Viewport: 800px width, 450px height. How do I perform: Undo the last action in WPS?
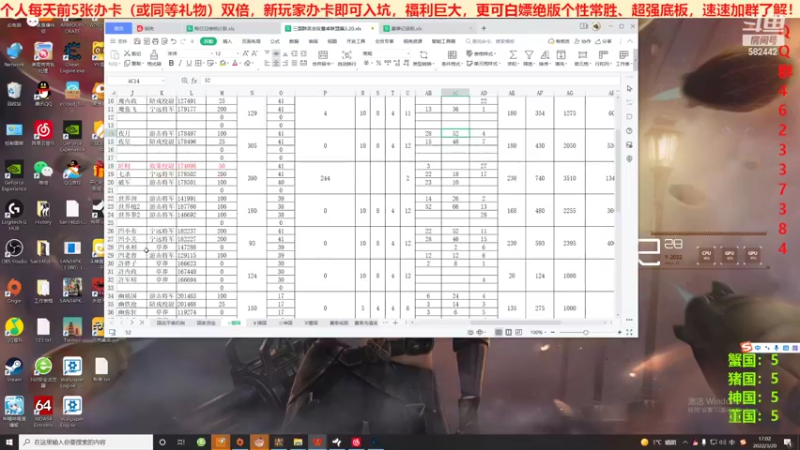(173, 41)
